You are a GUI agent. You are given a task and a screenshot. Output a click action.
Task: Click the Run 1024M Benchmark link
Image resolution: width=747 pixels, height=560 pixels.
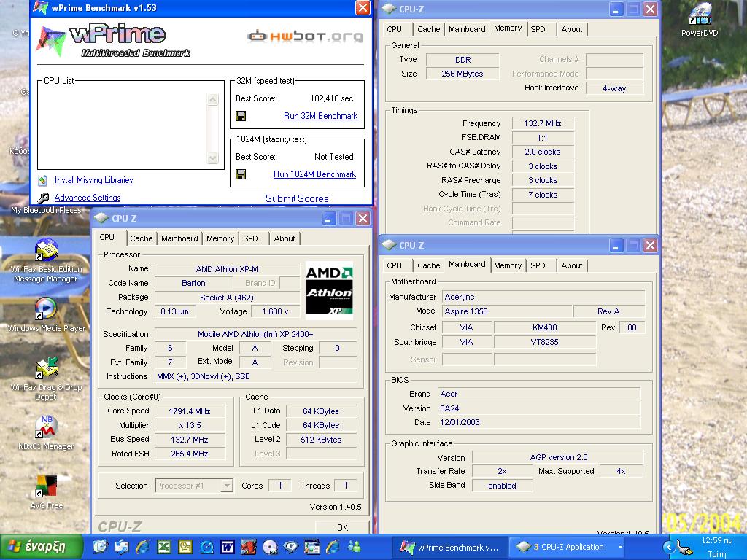pyautogui.click(x=314, y=174)
